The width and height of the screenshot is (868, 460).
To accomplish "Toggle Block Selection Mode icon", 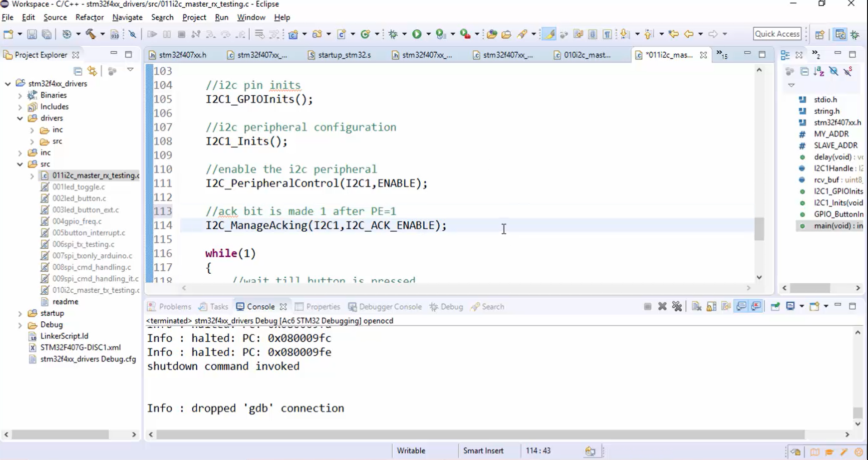I will tap(592, 34).
